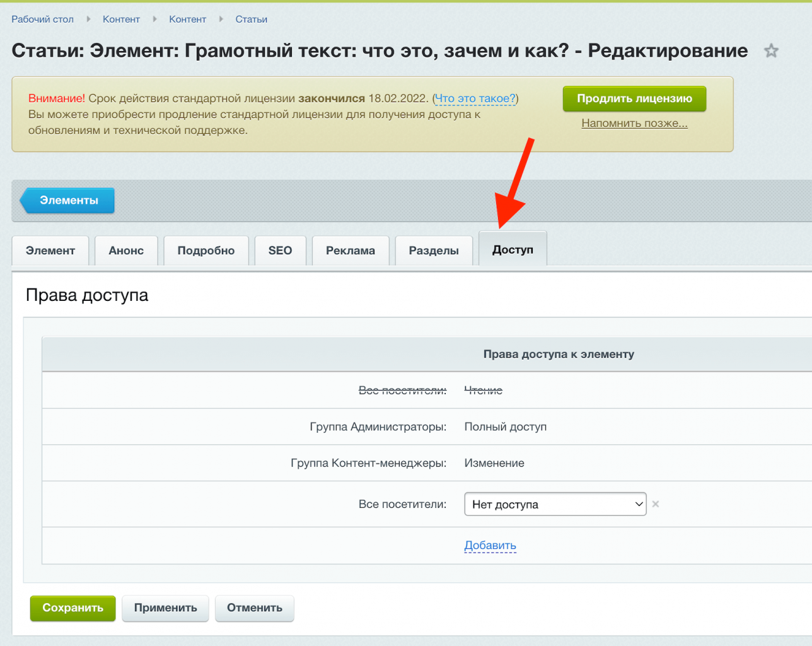Click the struck-through Чтение value

click(484, 391)
